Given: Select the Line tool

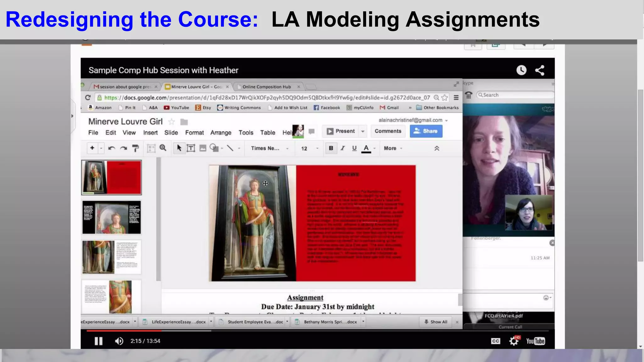Looking at the screenshot, I should click(230, 148).
